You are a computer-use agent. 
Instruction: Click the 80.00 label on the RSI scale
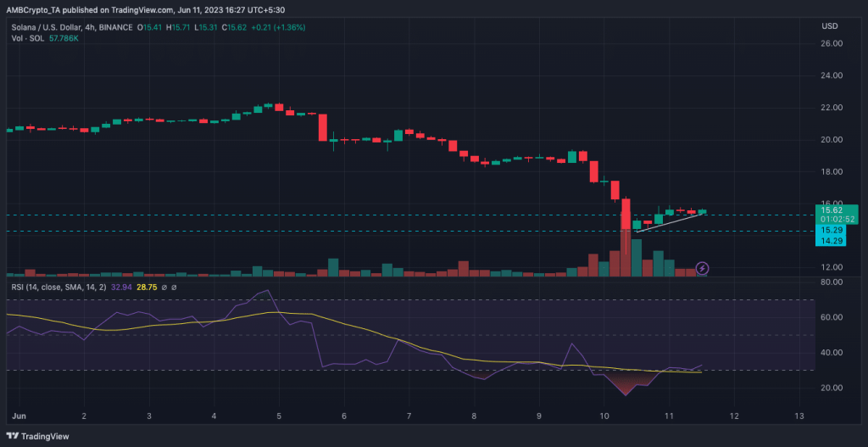click(x=832, y=282)
